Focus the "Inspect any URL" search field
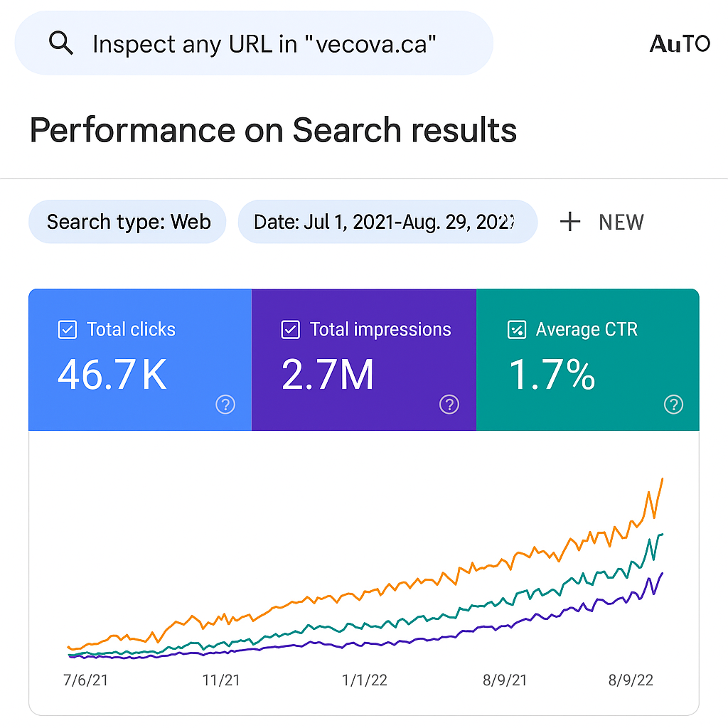Screen dimensions: 728x728 [x=264, y=44]
